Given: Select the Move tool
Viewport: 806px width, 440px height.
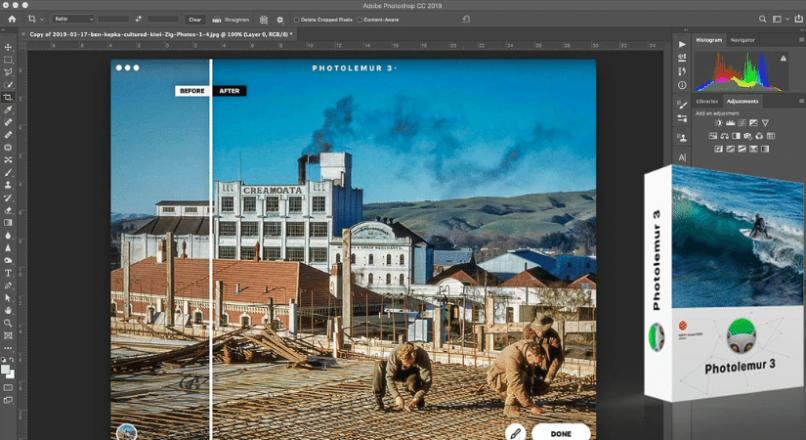Looking at the screenshot, I should pyautogui.click(x=8, y=47).
